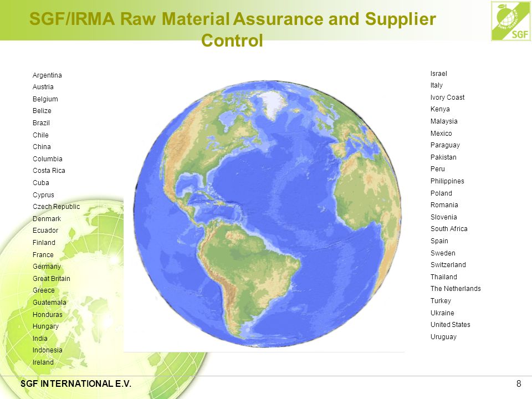Click on 'Costa Rica'
This screenshot has height=399, width=532.
pyautogui.click(x=49, y=170)
